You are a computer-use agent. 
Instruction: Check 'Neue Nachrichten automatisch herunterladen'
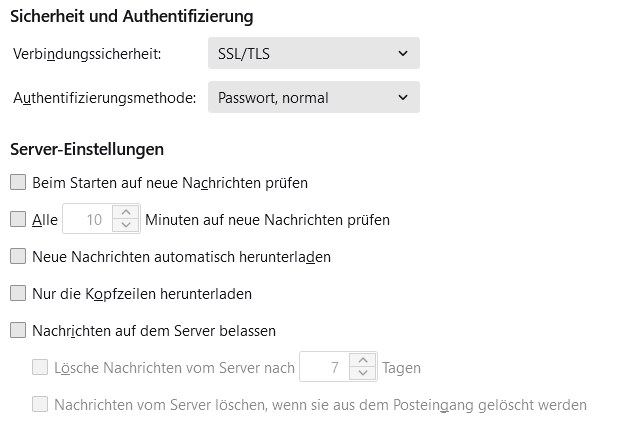pos(18,256)
